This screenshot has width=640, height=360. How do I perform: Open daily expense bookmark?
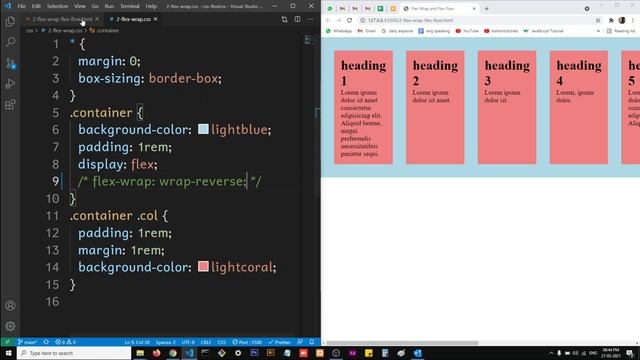click(x=397, y=31)
